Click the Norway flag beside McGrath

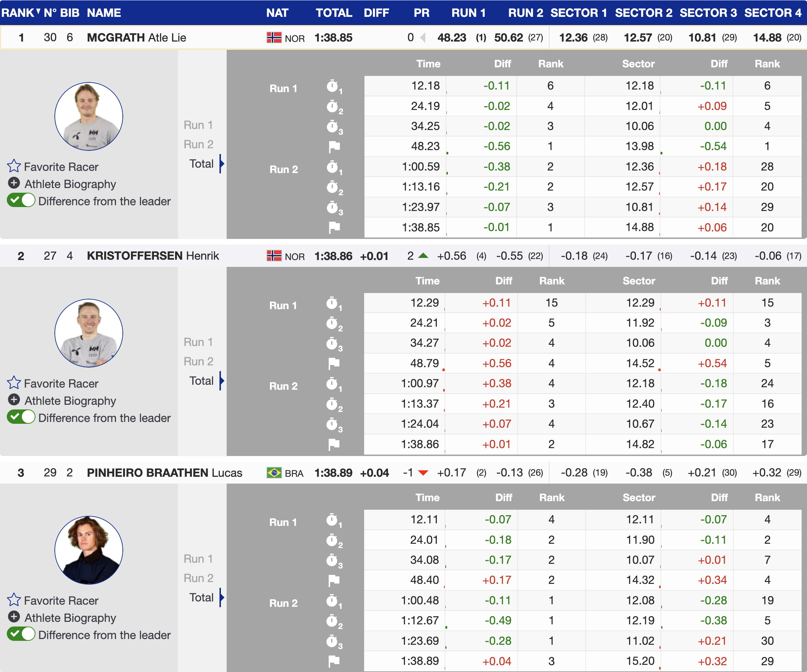click(x=274, y=38)
